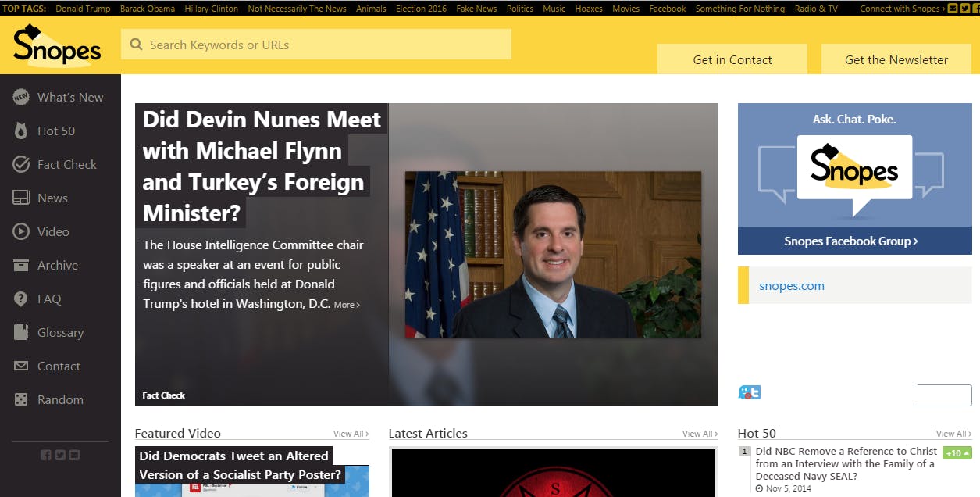Click the Featured Video section heading
Viewport: 980px width, 497px height.
click(x=178, y=434)
